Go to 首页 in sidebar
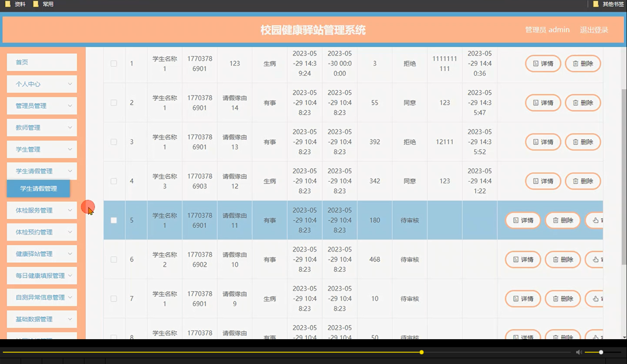Image resolution: width=627 pixels, height=364 pixels. click(42, 62)
